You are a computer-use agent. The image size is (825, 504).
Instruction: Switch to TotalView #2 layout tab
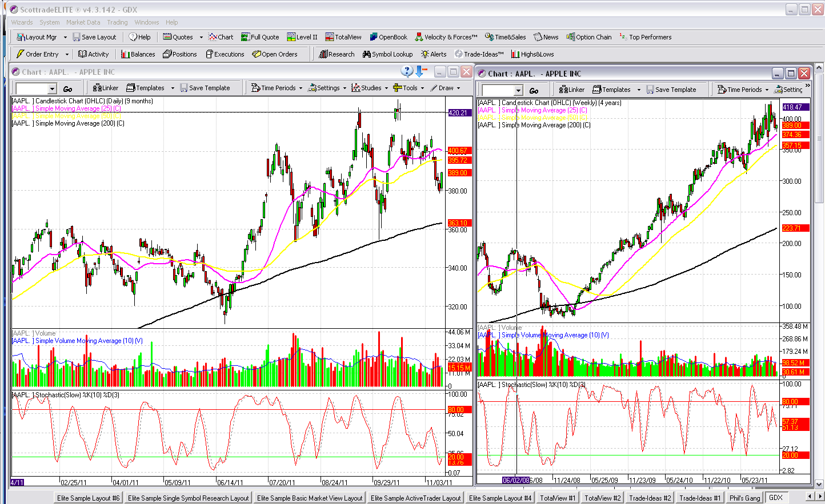coord(602,498)
